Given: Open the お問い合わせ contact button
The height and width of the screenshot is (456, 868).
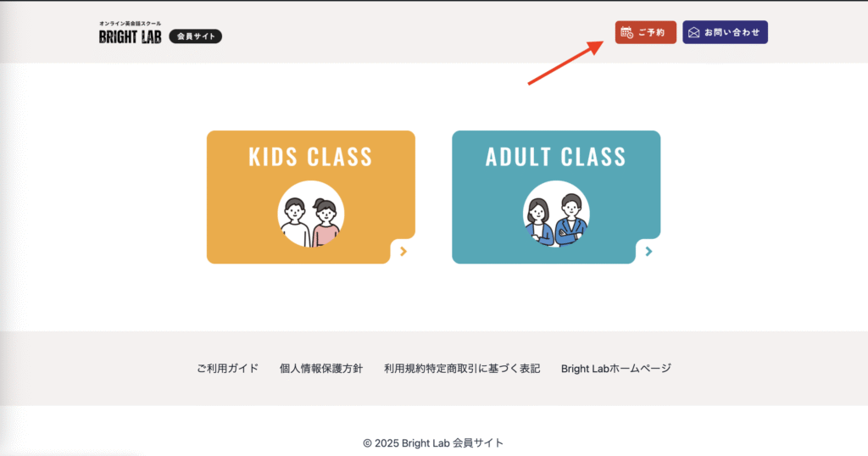Looking at the screenshot, I should coord(725,32).
